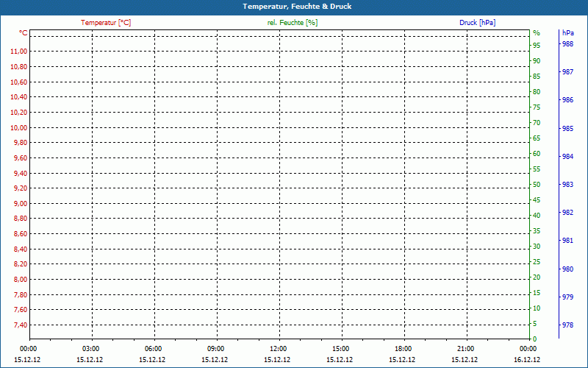The height and width of the screenshot is (368, 588).
Task: Click the 18:00 time axis label
Action: (403, 349)
